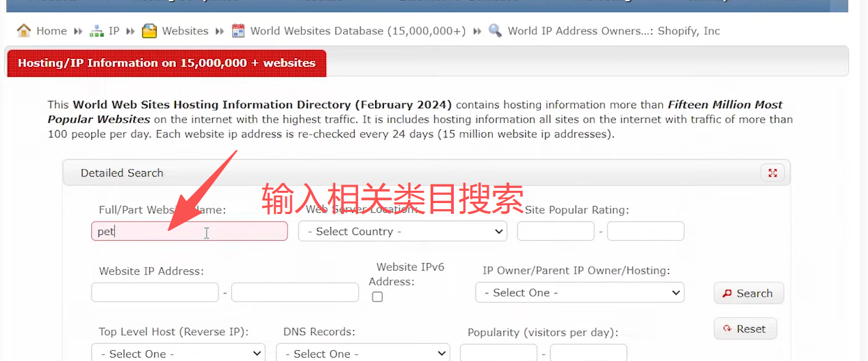Click the Websites folder icon in breadcrumb
The image size is (868, 361).
click(149, 31)
